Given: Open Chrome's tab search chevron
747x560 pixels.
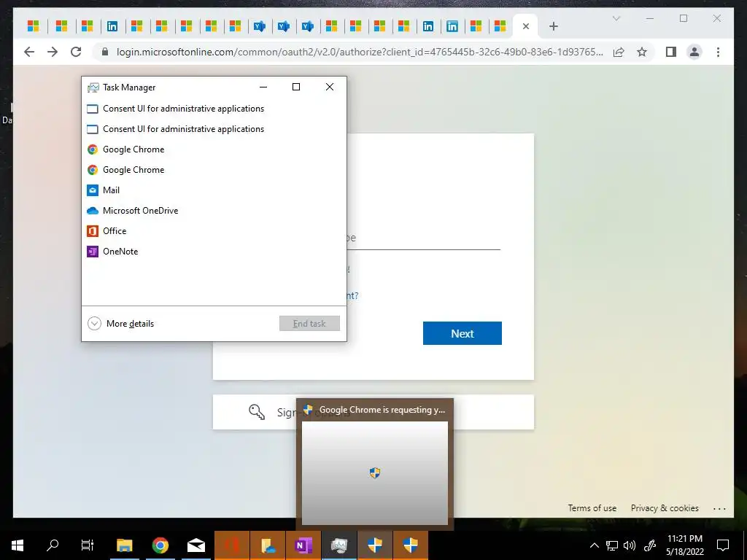Looking at the screenshot, I should pos(616,18).
